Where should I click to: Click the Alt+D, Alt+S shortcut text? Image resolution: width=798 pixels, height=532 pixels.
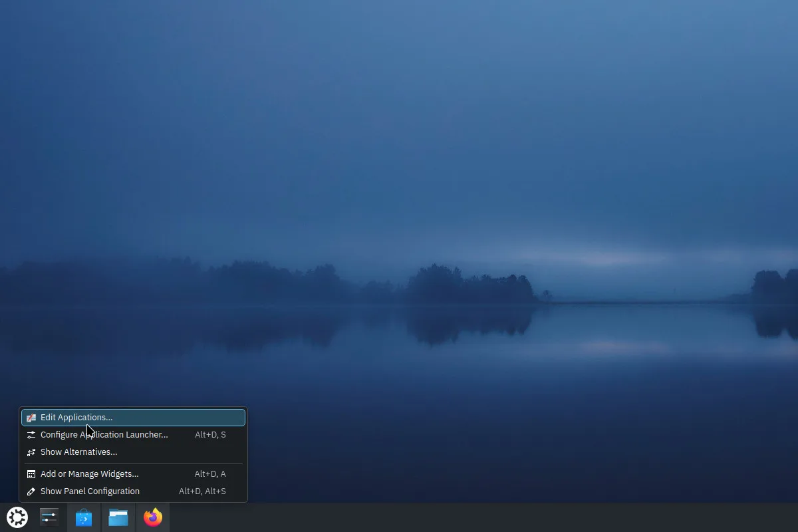click(202, 491)
